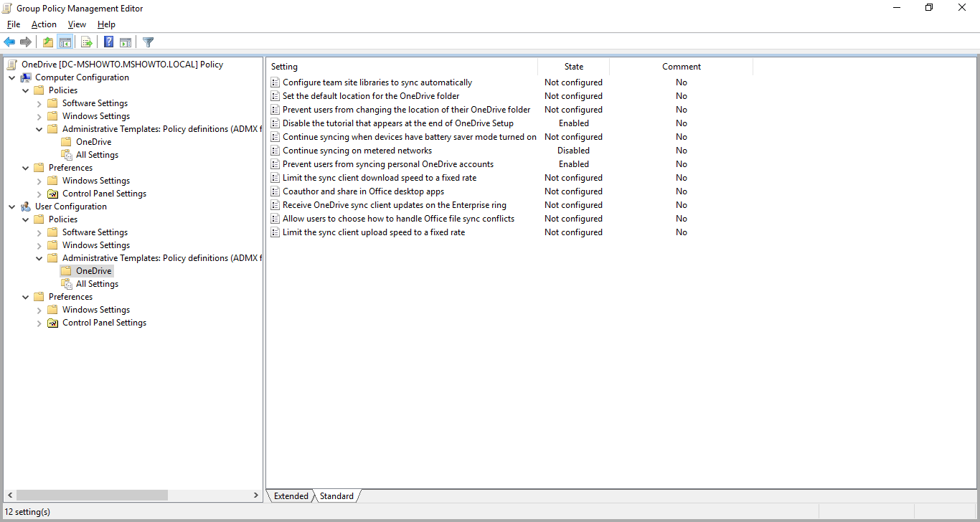
Task: Toggle the Show/Hide Action Pane icon
Action: click(x=125, y=42)
